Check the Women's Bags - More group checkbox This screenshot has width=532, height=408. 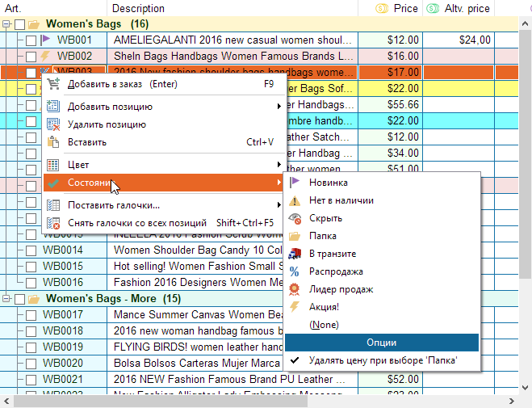click(19, 299)
